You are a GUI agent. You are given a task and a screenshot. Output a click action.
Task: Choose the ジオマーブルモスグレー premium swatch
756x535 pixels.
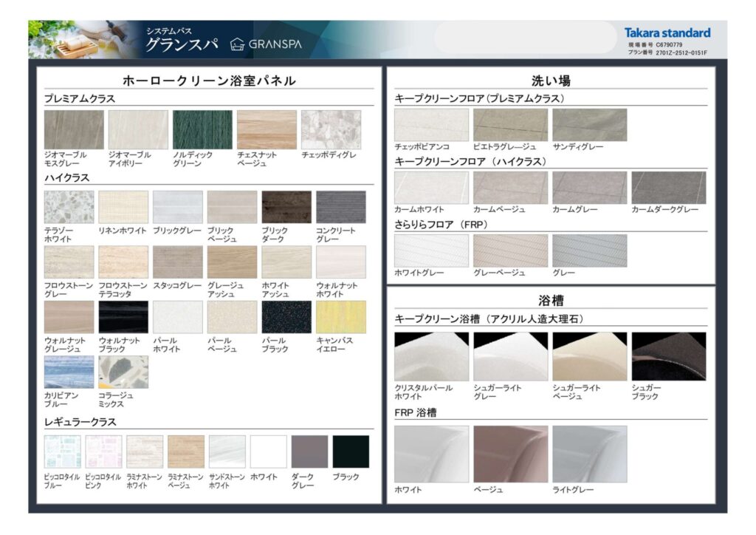[x=74, y=130]
